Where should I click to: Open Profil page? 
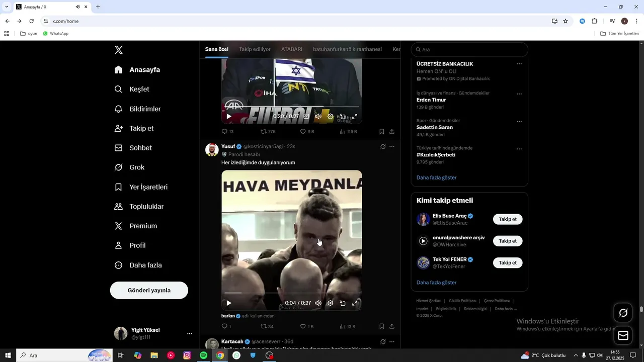coord(130,245)
